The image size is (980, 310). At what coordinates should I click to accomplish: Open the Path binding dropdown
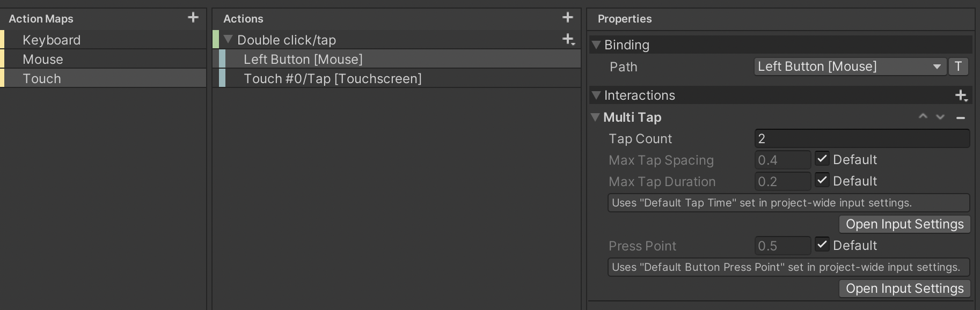tap(850, 67)
